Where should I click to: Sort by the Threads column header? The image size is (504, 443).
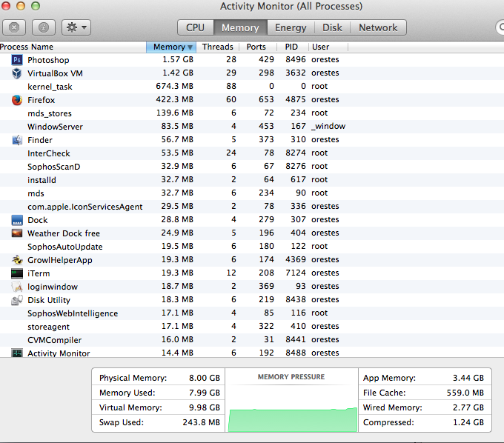(x=218, y=47)
